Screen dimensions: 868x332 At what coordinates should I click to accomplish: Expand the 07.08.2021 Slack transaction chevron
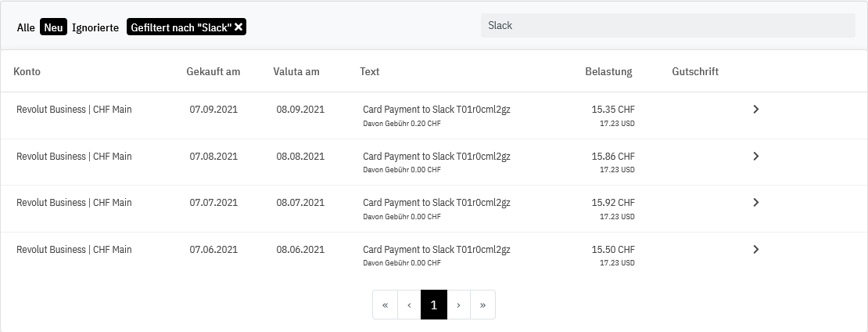(755, 157)
